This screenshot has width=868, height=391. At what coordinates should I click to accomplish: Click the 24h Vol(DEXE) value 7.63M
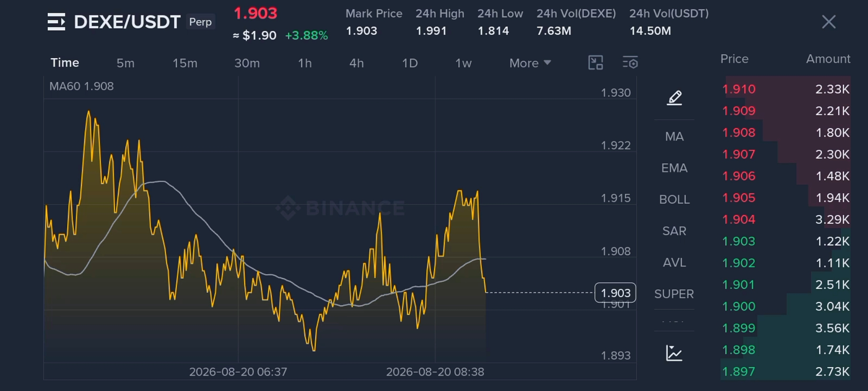pyautogui.click(x=554, y=31)
